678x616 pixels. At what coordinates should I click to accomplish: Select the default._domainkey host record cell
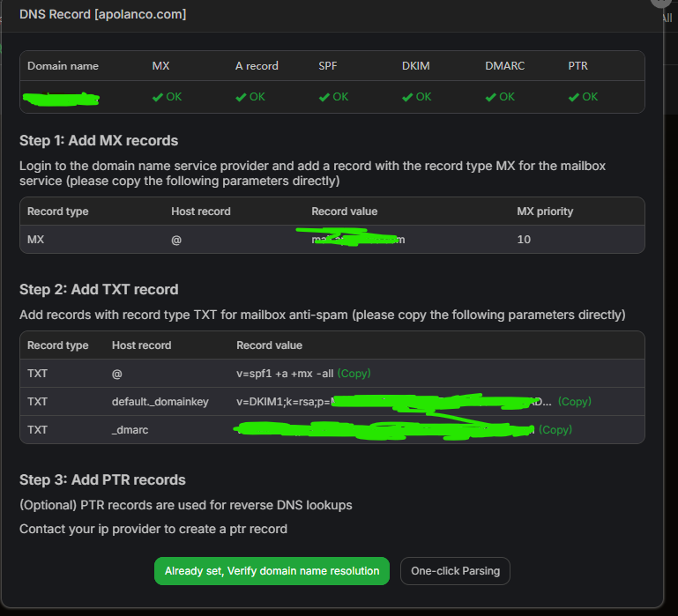pyautogui.click(x=160, y=402)
